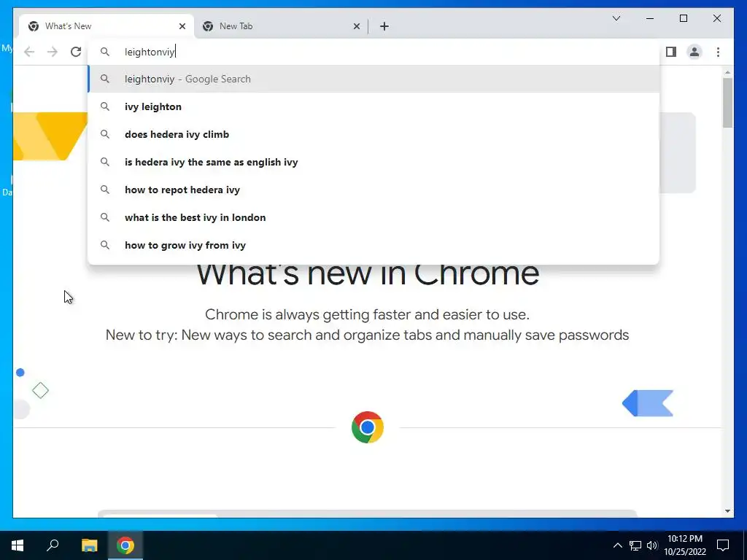Click the New to try description text
747x560 pixels.
pyautogui.click(x=368, y=335)
